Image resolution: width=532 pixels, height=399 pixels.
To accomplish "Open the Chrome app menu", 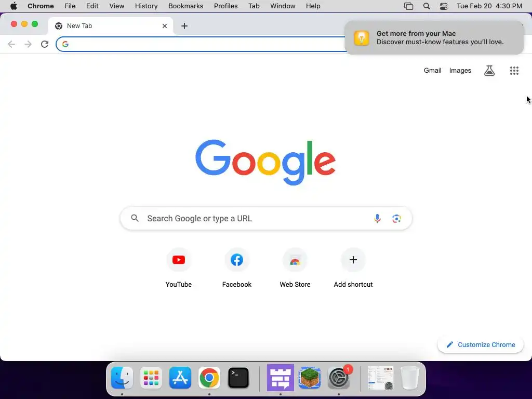I will (41, 6).
